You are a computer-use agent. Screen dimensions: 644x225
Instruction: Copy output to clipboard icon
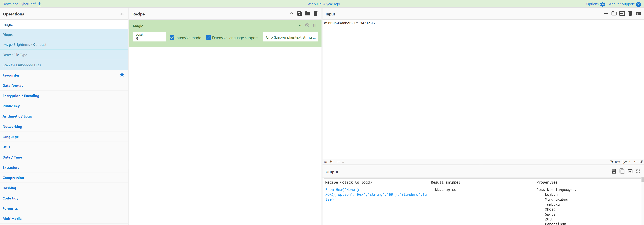(622, 171)
